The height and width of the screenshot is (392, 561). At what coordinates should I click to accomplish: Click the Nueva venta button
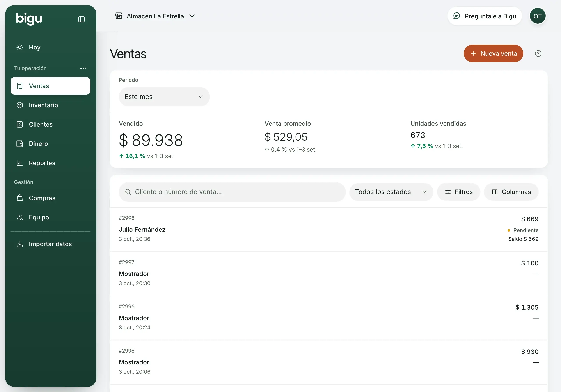493,53
